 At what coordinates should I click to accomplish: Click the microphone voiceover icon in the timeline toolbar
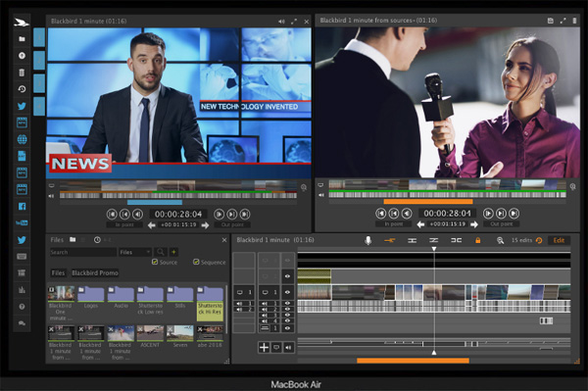pyautogui.click(x=367, y=240)
